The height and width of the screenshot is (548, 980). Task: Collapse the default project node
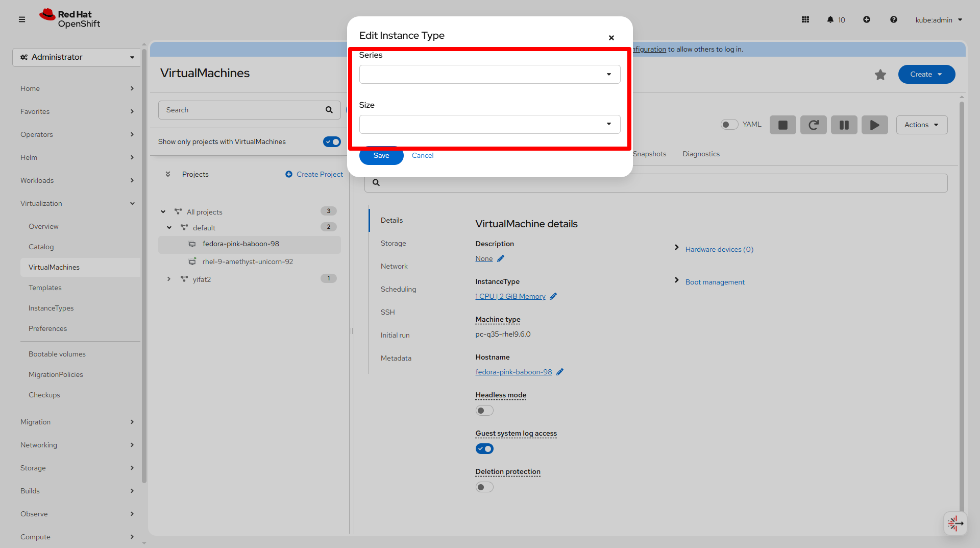coord(169,228)
